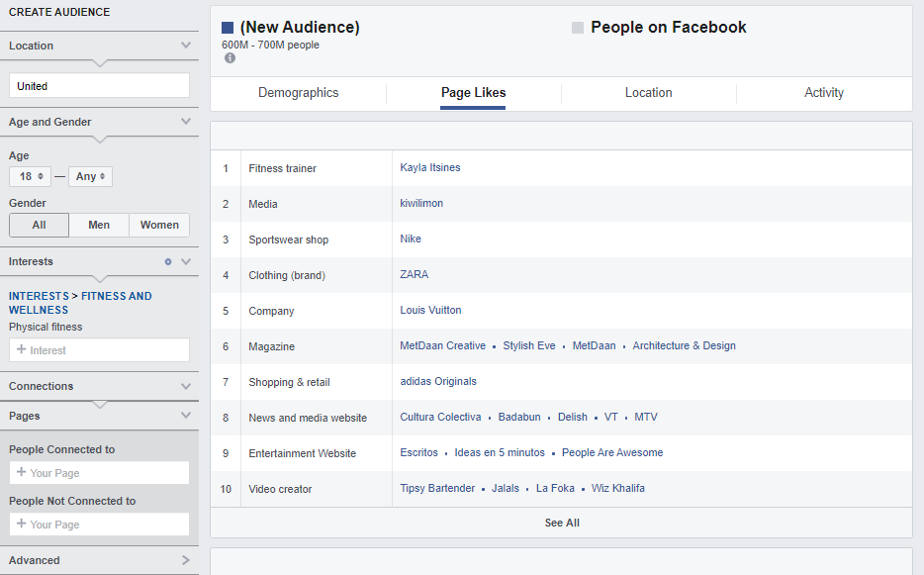This screenshot has width=924, height=575.
Task: Click FITNESS AND WELLNESS breadcrumb link
Action: (x=80, y=303)
